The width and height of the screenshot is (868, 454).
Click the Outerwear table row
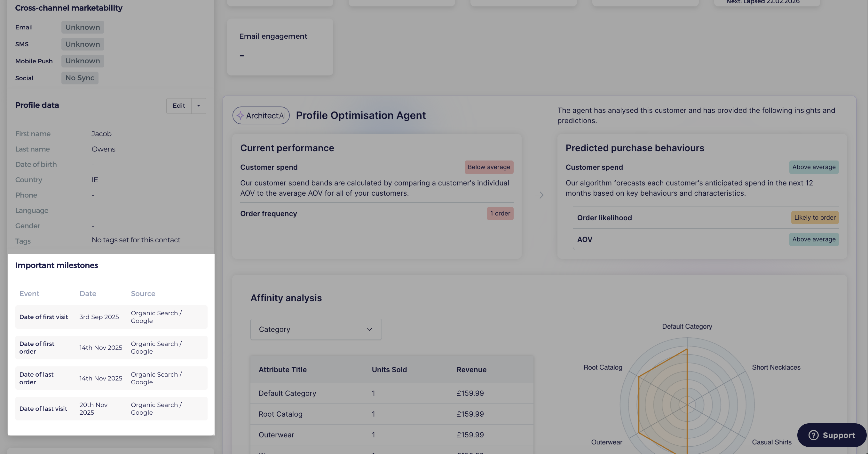[391, 435]
